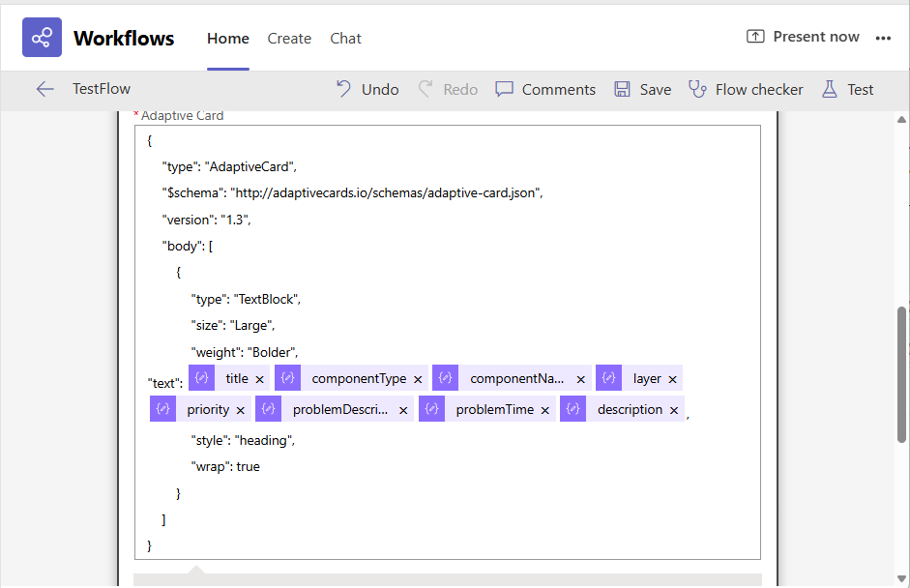
Task: Click the Undo arrow icon
Action: pos(343,89)
